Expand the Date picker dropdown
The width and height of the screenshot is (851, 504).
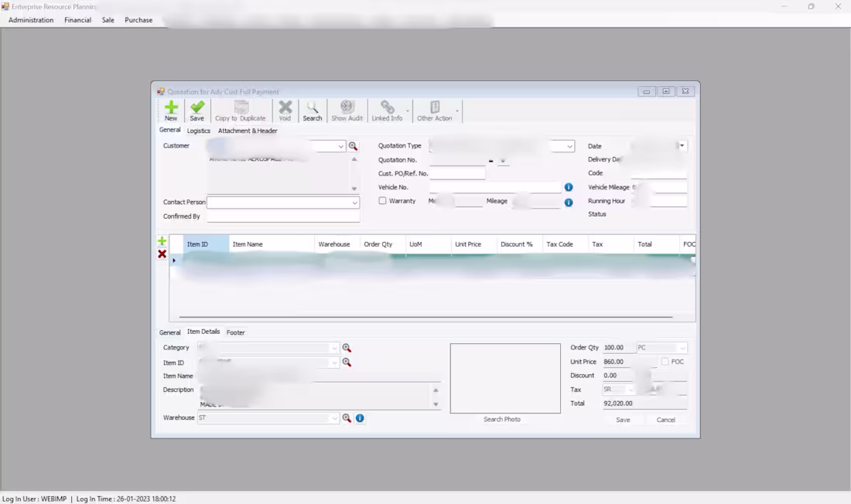coord(681,145)
